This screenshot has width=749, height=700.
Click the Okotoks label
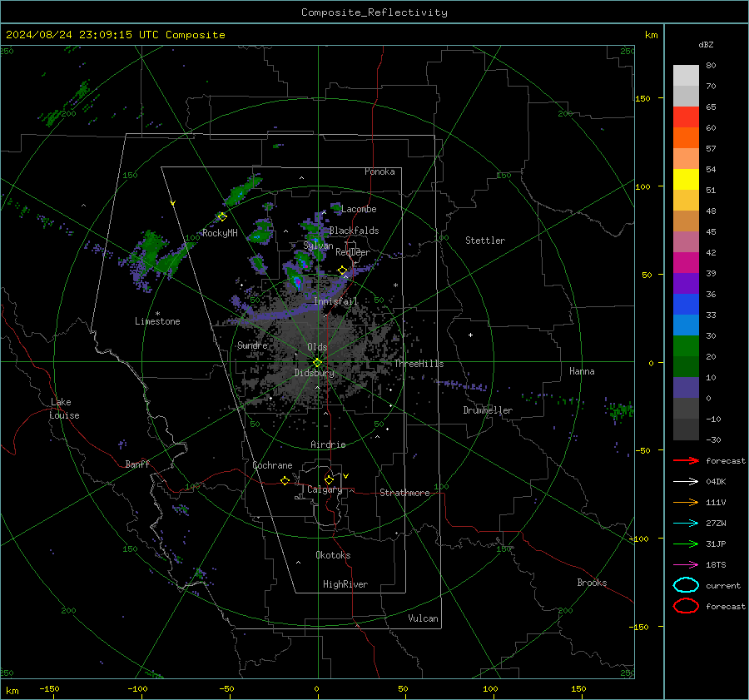[333, 555]
